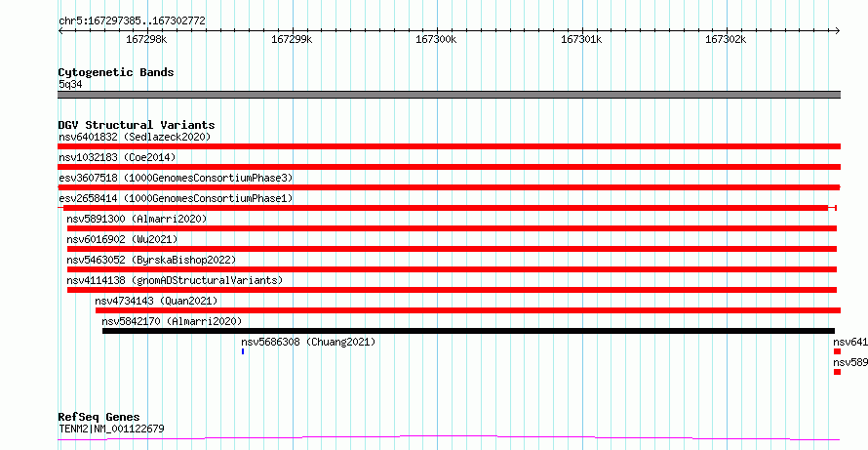Select the small red square below nsv641
Image resolution: width=868 pixels, height=450 pixels.
[837, 351]
